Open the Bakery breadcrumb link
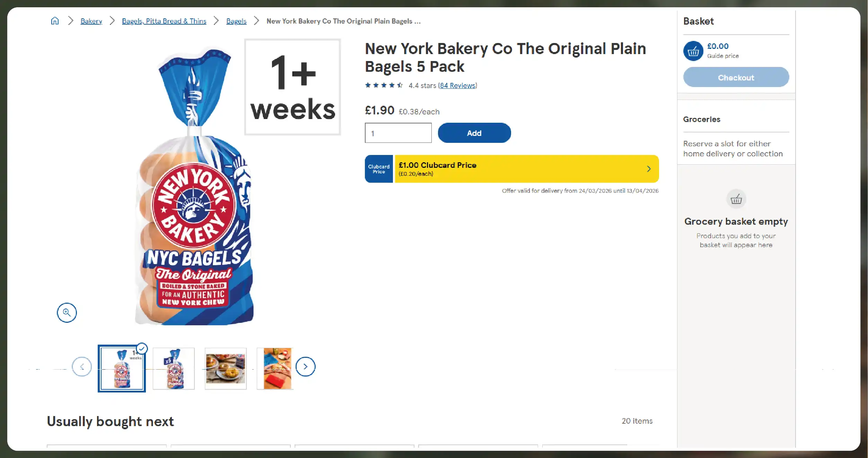Screen dimensions: 868x458 coord(91,21)
